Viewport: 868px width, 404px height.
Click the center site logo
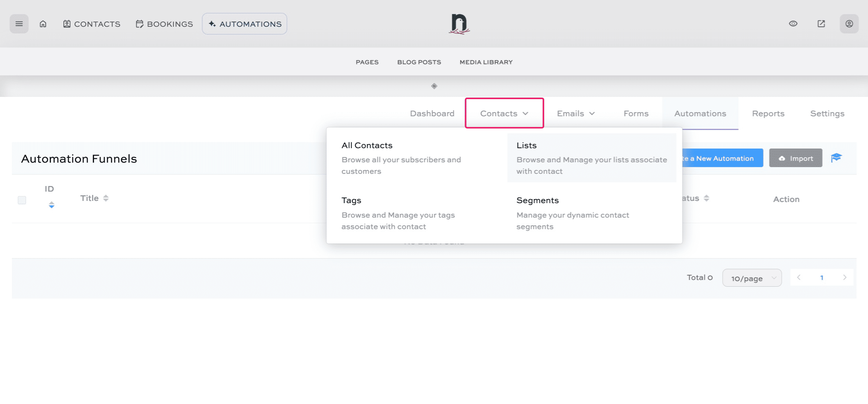pyautogui.click(x=459, y=24)
